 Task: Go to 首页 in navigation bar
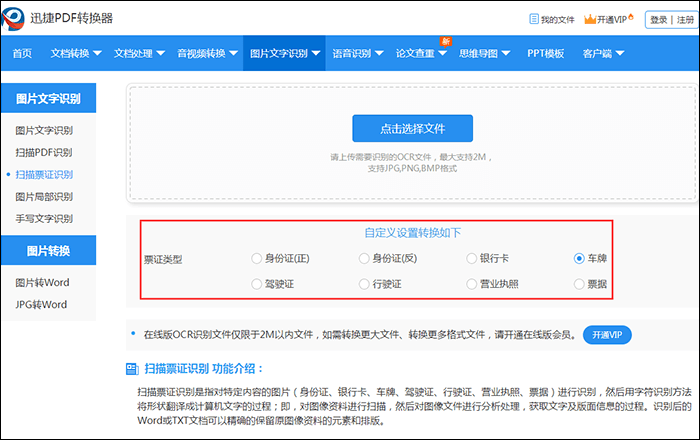coord(22,54)
